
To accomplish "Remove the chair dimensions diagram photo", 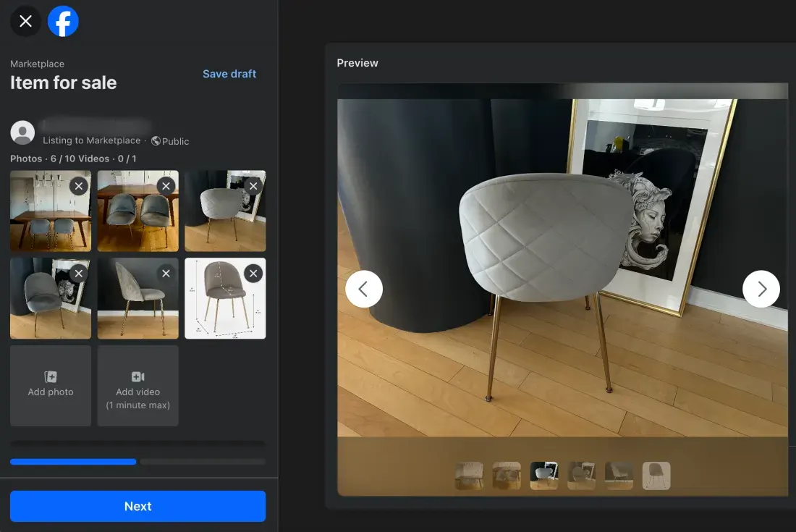I will pos(253,274).
